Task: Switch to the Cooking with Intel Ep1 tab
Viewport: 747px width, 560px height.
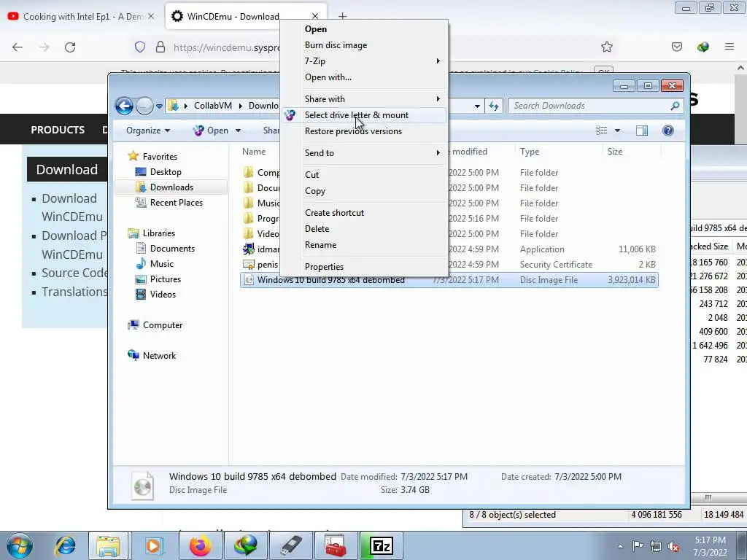Action: [x=82, y=17]
